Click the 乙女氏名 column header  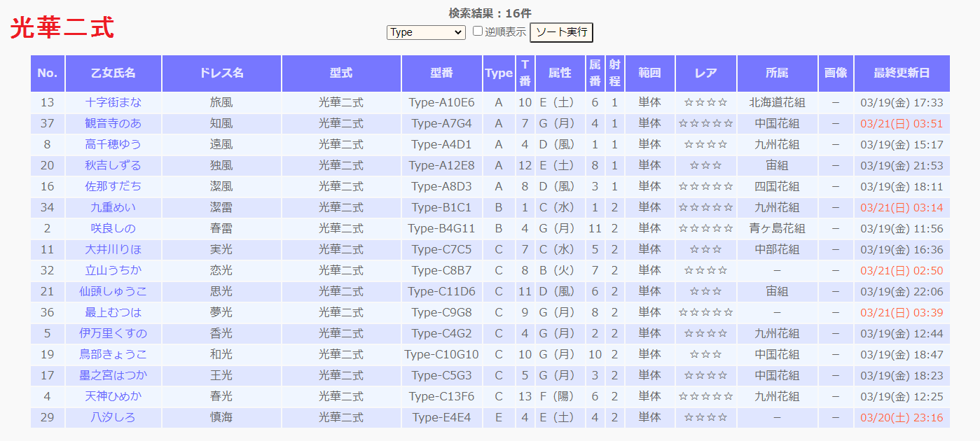113,73
